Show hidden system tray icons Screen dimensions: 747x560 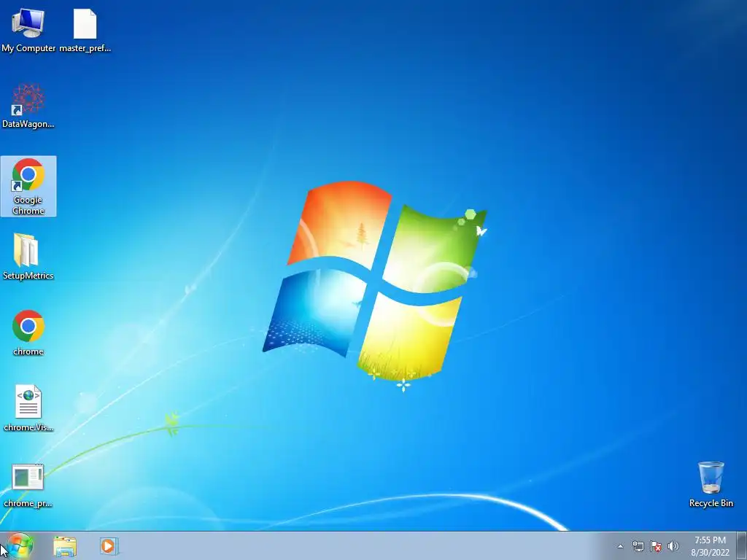pyautogui.click(x=620, y=546)
